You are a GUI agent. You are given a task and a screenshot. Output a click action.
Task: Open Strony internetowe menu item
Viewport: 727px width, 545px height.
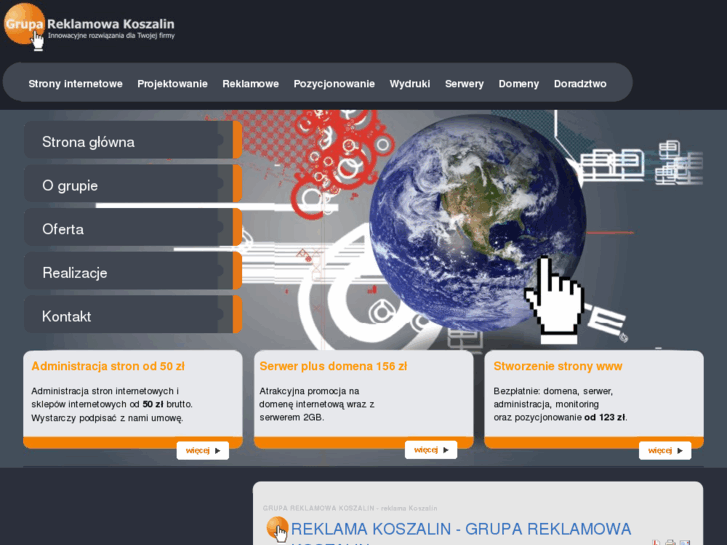point(76,84)
